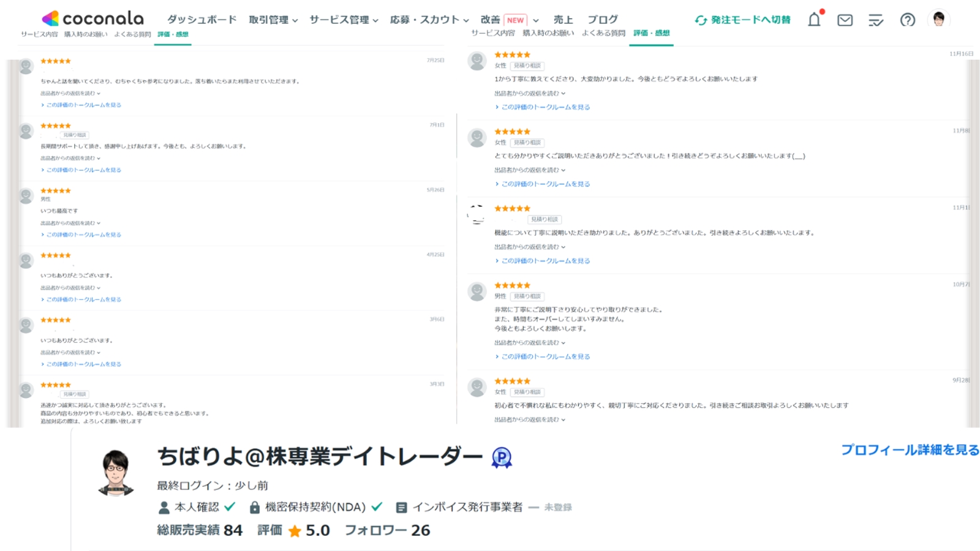Click the 見積り相談 tag on the 3月3日 review
980x551 pixels.
[74, 394]
